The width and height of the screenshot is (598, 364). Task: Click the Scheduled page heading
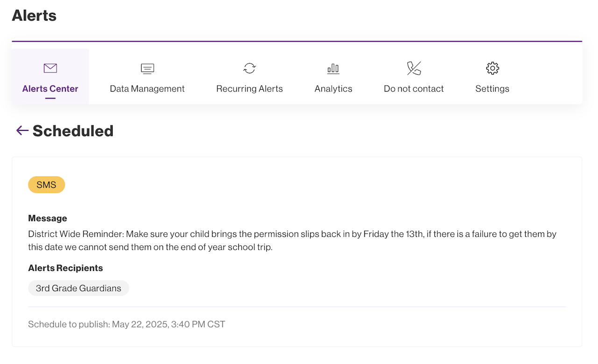pos(73,131)
